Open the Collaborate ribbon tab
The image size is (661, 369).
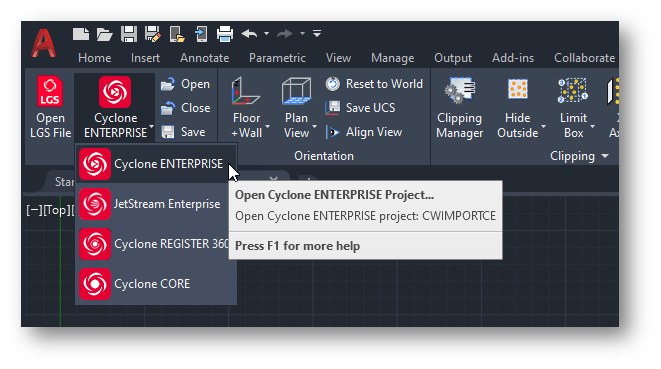tap(584, 58)
